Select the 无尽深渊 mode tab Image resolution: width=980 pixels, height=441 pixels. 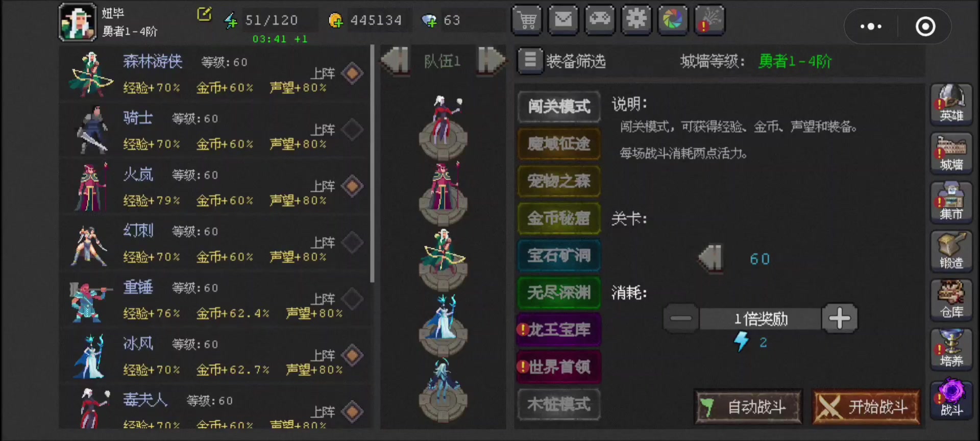[x=559, y=293]
